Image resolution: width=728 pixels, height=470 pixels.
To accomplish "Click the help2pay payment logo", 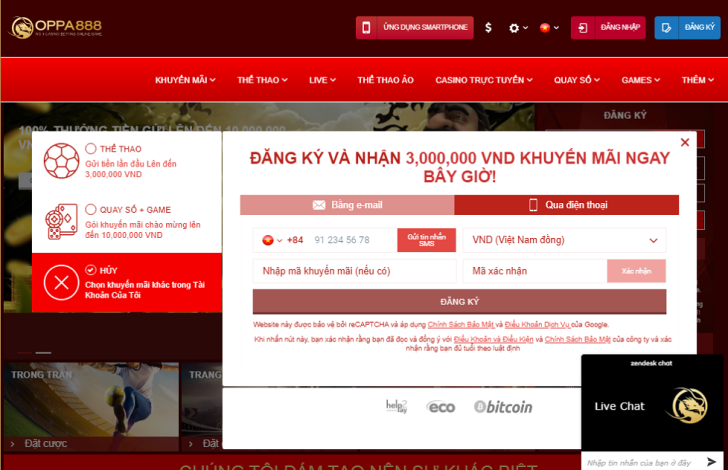I will (x=397, y=406).
